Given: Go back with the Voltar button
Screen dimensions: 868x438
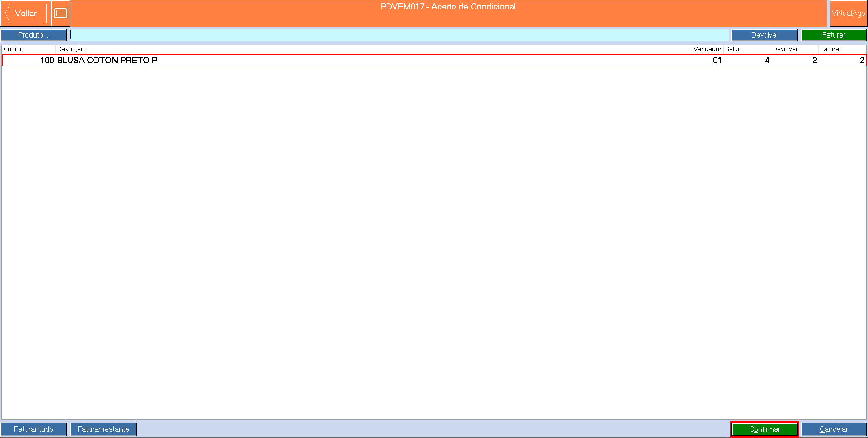Looking at the screenshot, I should pos(26,14).
